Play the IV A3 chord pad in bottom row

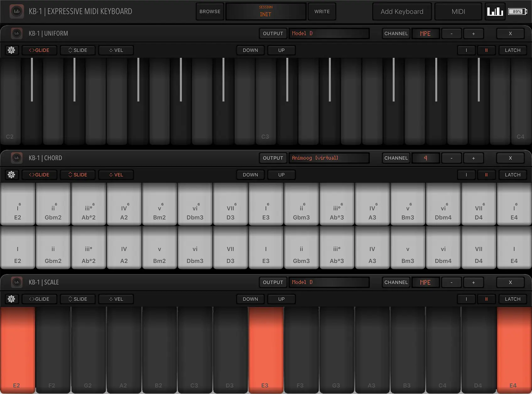click(372, 248)
